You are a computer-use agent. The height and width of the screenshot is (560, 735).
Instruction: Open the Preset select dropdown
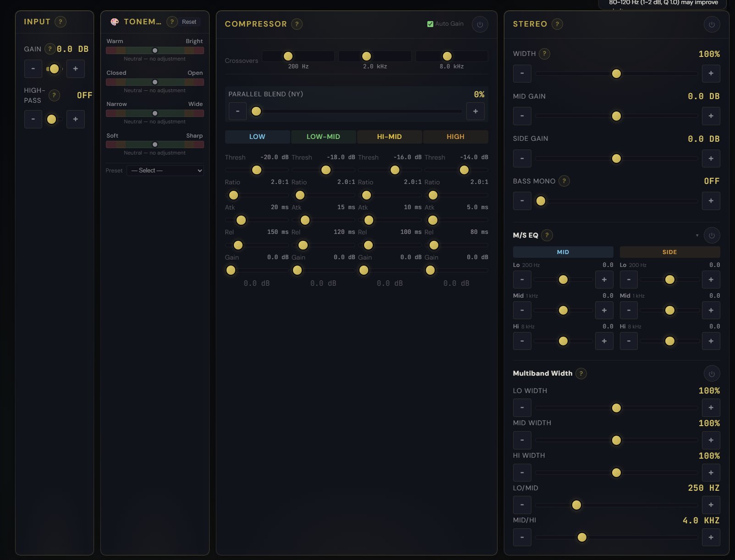(x=165, y=171)
